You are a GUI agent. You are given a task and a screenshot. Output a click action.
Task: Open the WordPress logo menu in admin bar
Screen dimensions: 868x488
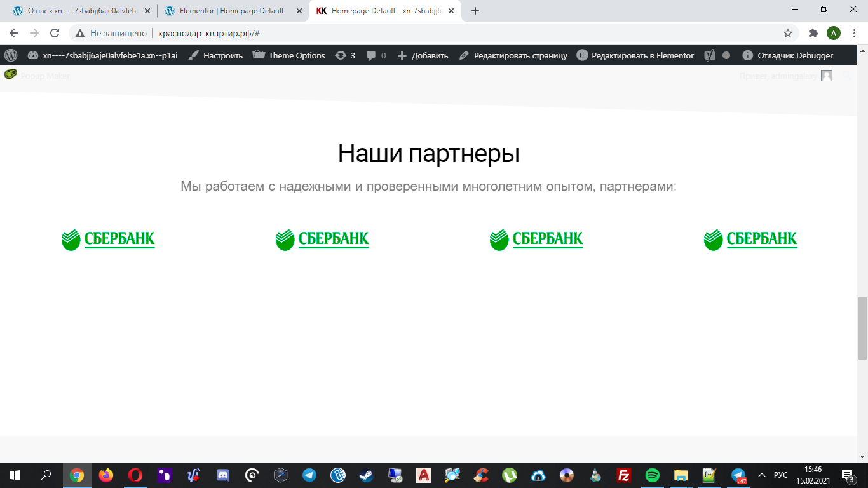tap(11, 55)
